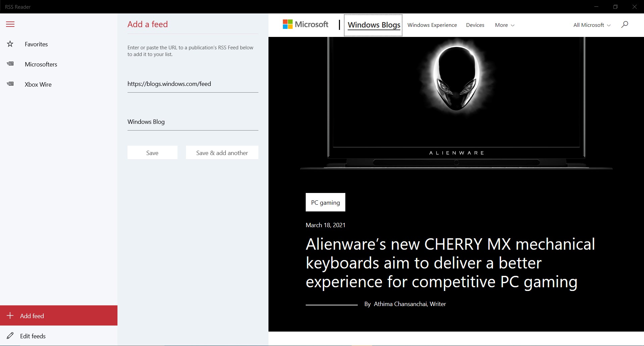Image resolution: width=644 pixels, height=346 pixels.
Task: Click the Microsoft logo
Action: coord(305,24)
